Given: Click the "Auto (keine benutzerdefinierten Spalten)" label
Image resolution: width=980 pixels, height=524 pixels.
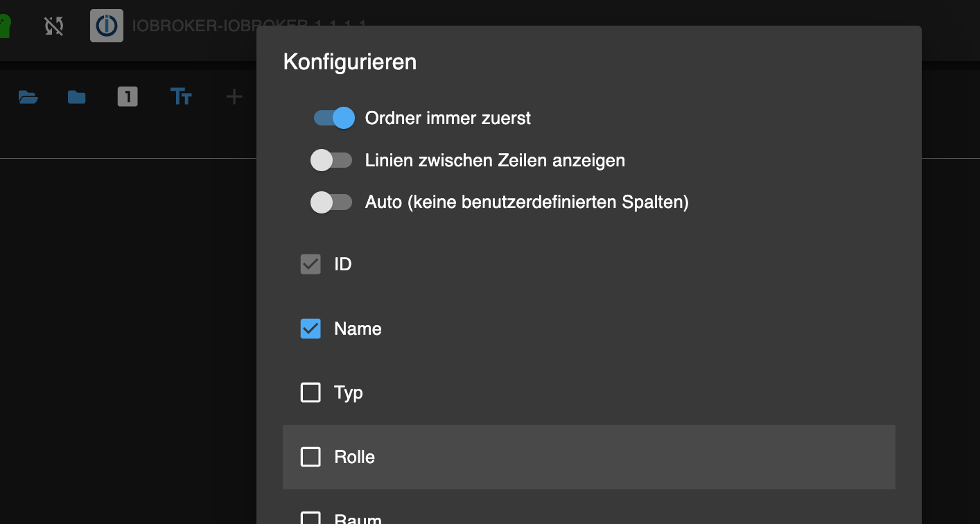Looking at the screenshot, I should (527, 202).
